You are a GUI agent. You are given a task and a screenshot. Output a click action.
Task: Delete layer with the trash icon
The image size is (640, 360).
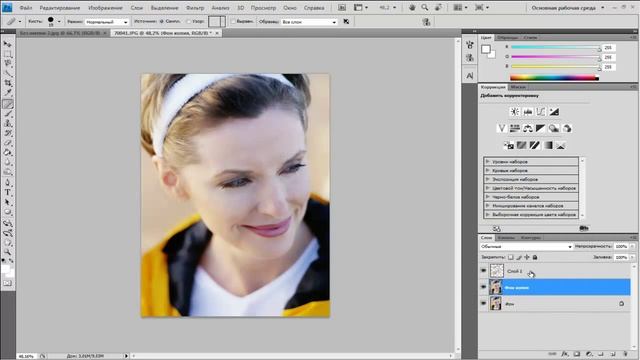coord(625,354)
